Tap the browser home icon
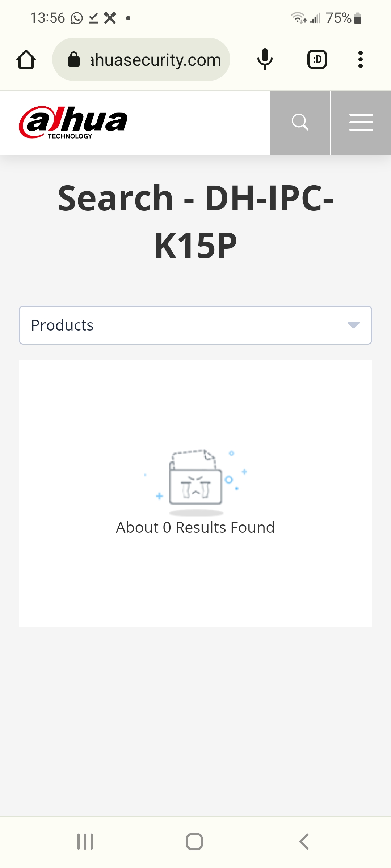Viewport: 391px width, 868px height. point(26,59)
